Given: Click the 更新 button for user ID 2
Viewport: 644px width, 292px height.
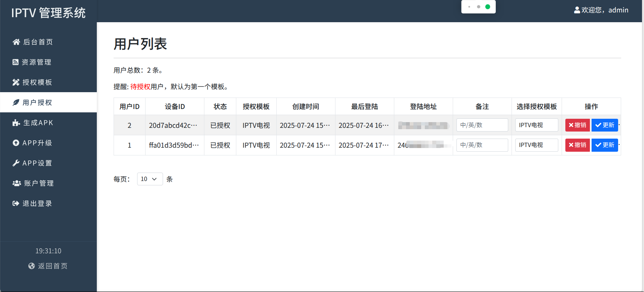Looking at the screenshot, I should pos(605,125).
